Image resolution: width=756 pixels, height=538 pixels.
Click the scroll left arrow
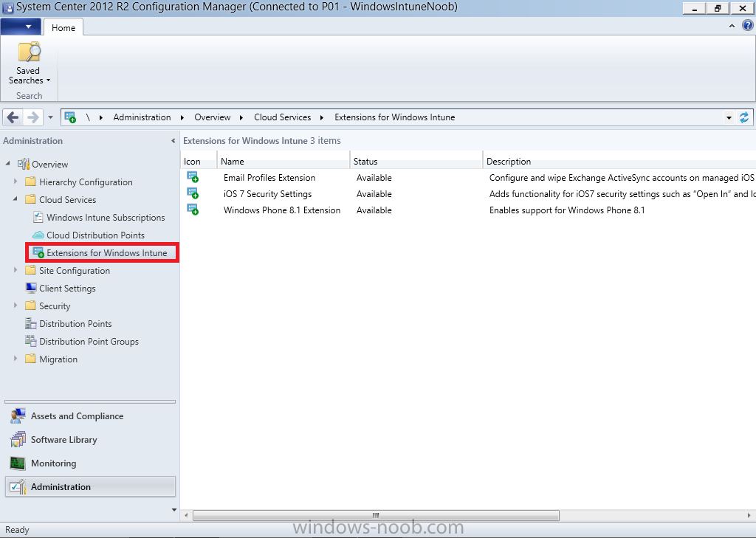(x=186, y=515)
